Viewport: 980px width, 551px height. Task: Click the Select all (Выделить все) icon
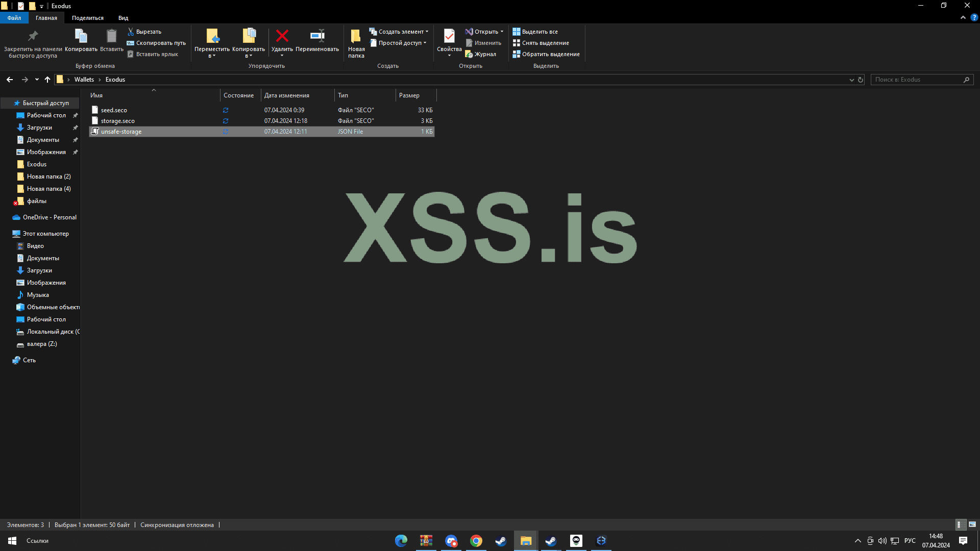[517, 32]
